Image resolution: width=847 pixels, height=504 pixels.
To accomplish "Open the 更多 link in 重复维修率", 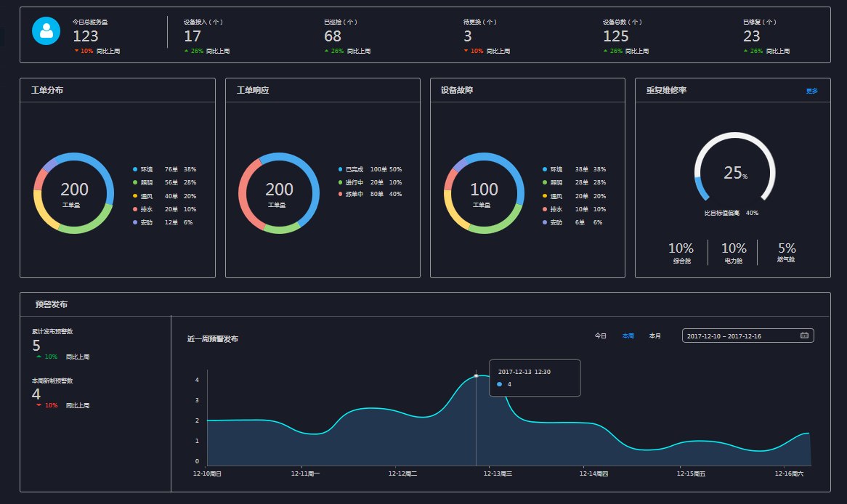I will (x=811, y=91).
